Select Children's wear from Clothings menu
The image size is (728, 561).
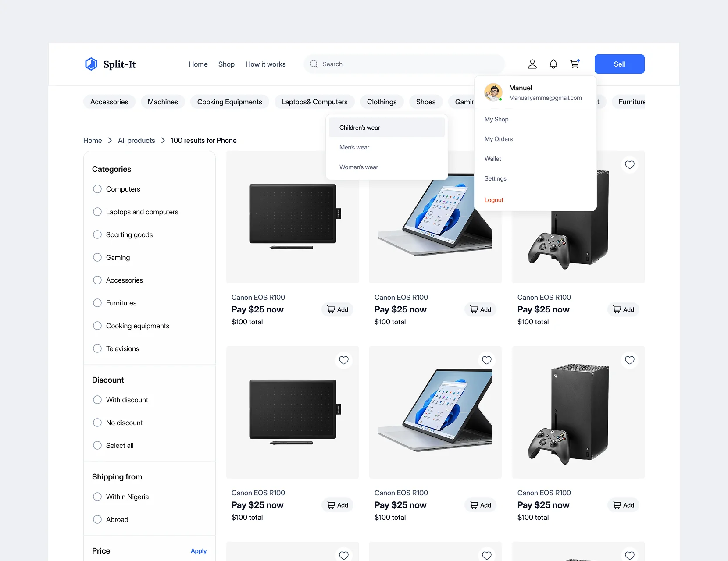(387, 128)
